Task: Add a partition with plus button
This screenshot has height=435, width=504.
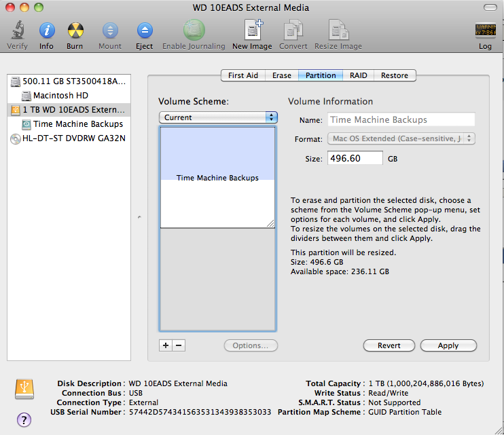Action: 166,345
